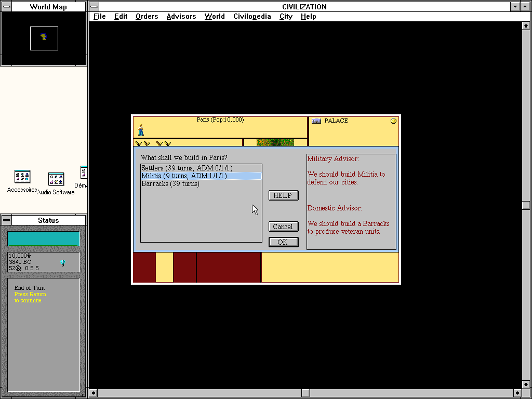The width and height of the screenshot is (532, 399).
Task: Click the citizen figure in Paris
Action: point(141,130)
